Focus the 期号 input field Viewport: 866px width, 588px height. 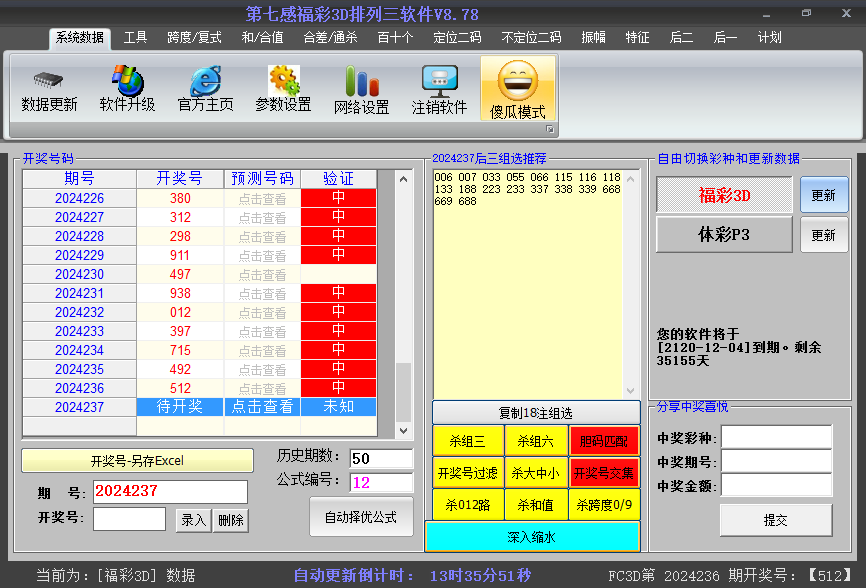tap(170, 491)
